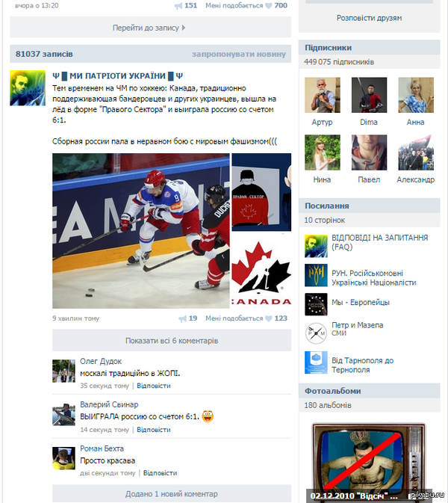448x503 pixels.
Task: Click the megaphone share icon with 19 reposts
Action: click(x=182, y=318)
